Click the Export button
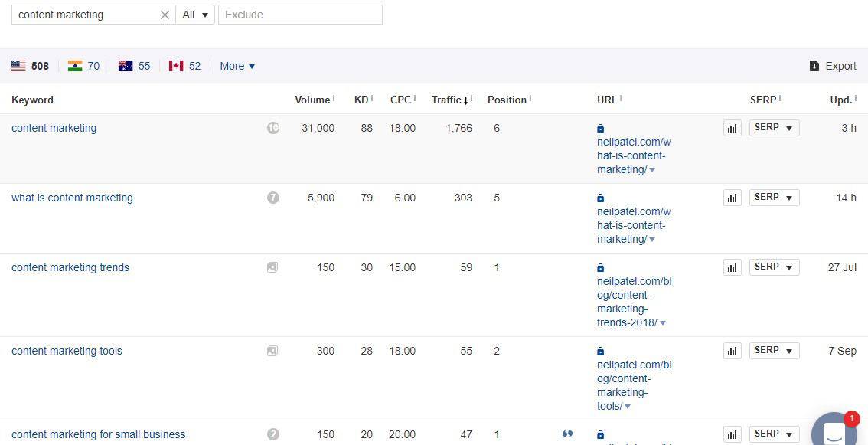The image size is (868, 445). 834,66
